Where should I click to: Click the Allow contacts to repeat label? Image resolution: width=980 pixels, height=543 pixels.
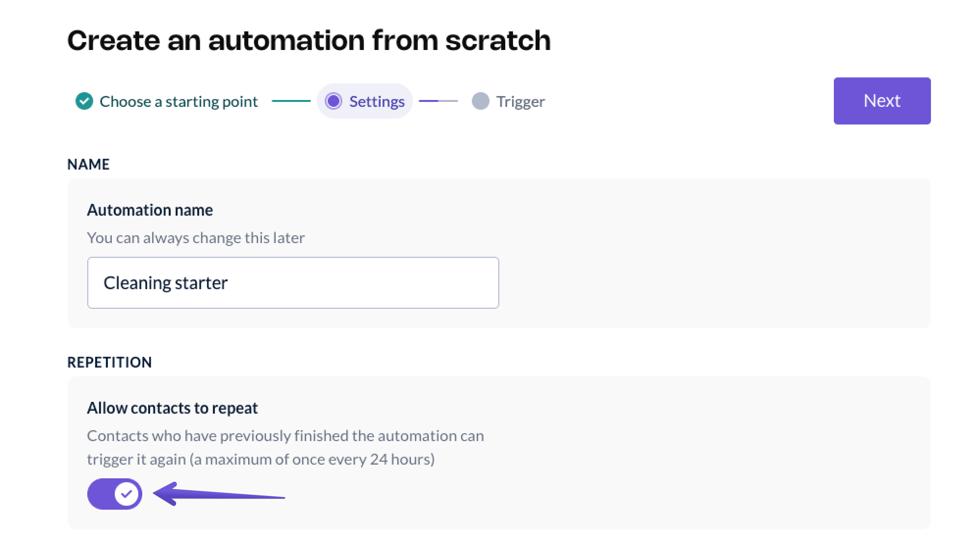(172, 408)
